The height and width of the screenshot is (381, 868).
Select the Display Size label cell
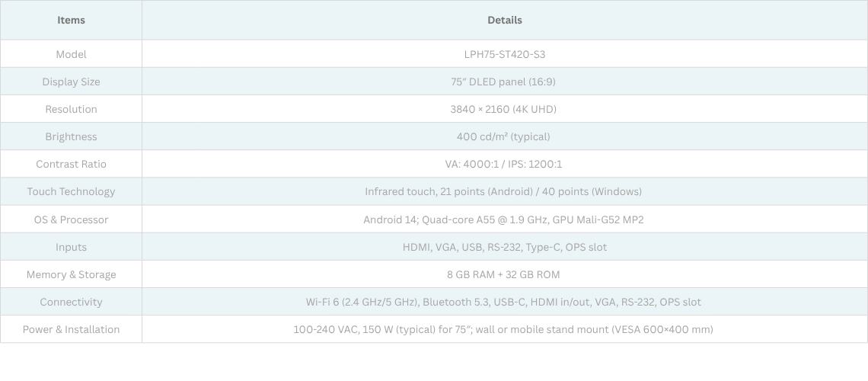[71, 82]
